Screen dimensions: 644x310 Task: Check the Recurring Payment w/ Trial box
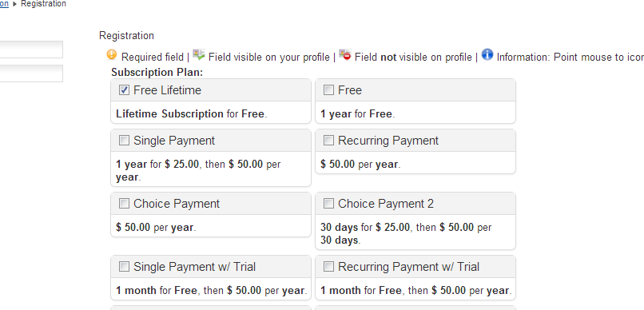pyautogui.click(x=328, y=267)
